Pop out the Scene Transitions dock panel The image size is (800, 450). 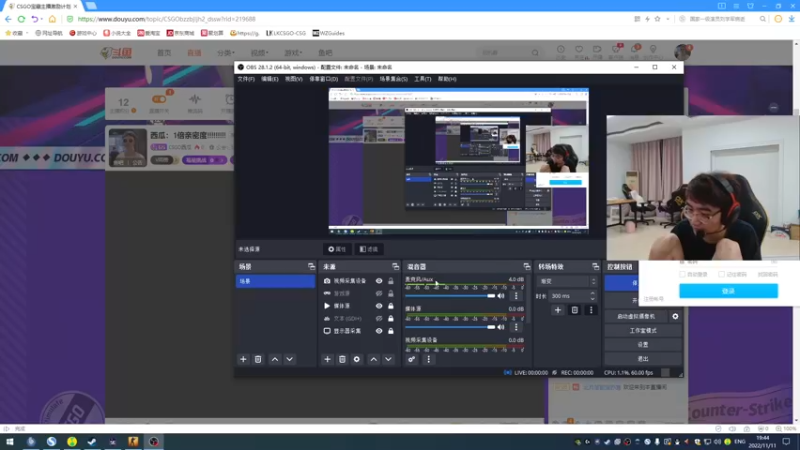point(595,267)
